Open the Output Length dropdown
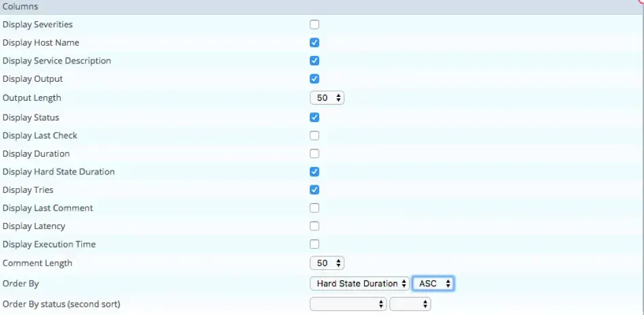644x315 pixels. coord(327,97)
